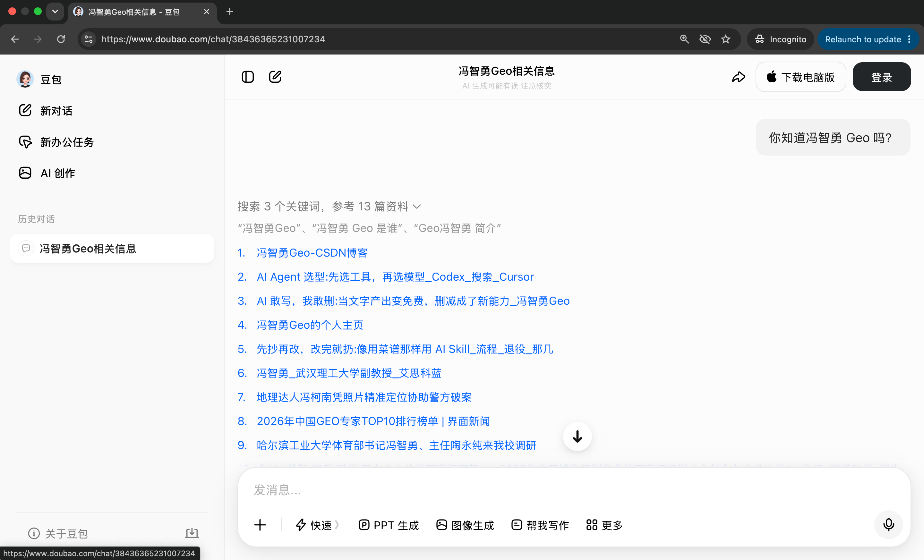Viewport: 924px width, 560px height.
Task: Open link 2026年中国GEO专家TOP10排行榜单
Action: 373,421
